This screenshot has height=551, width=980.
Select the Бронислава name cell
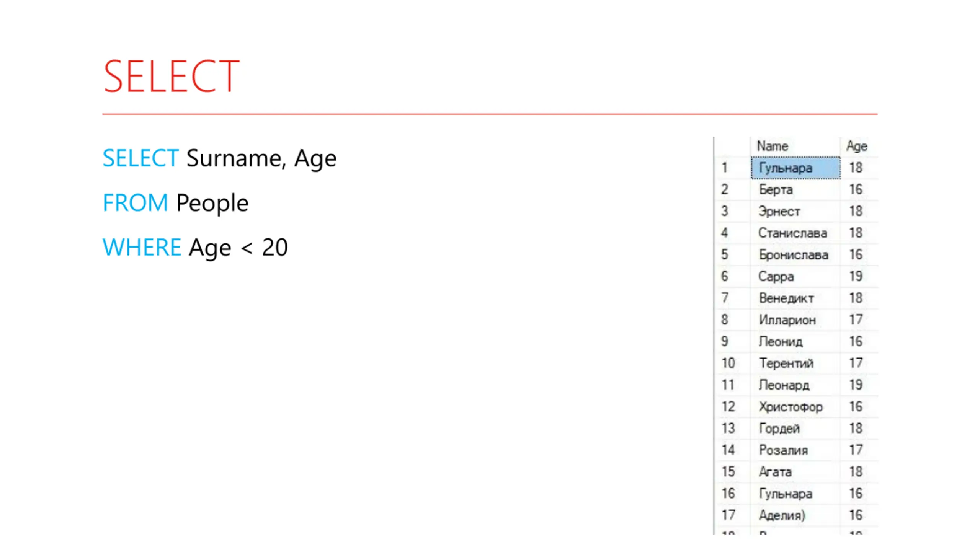[x=795, y=254]
